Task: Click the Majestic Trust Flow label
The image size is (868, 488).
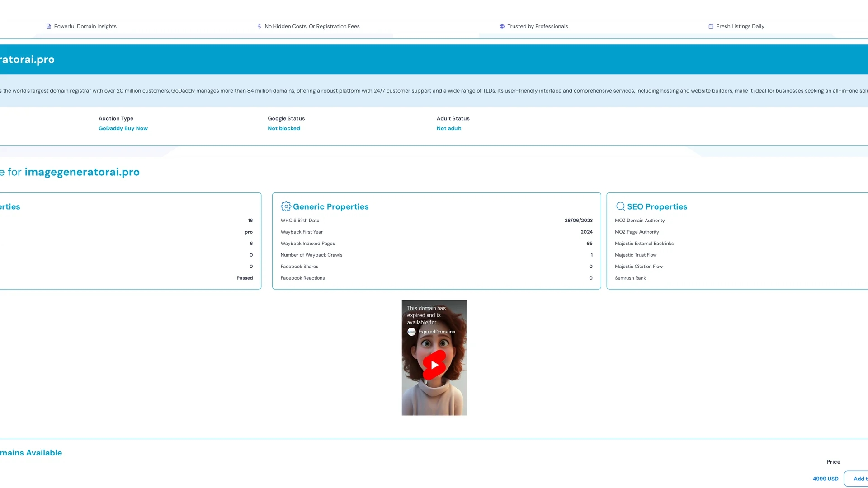Action: click(x=636, y=255)
